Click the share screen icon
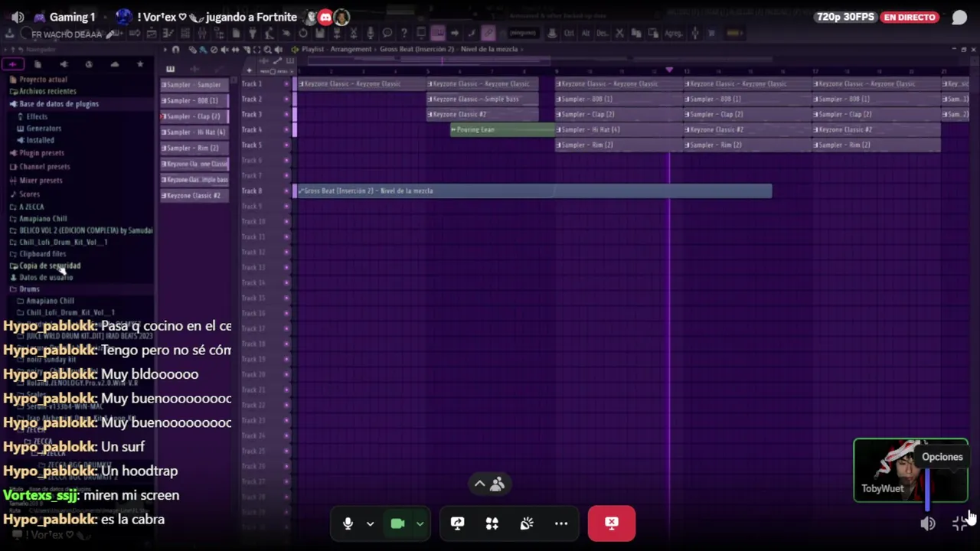Screen dimensions: 980x551 click(457, 523)
